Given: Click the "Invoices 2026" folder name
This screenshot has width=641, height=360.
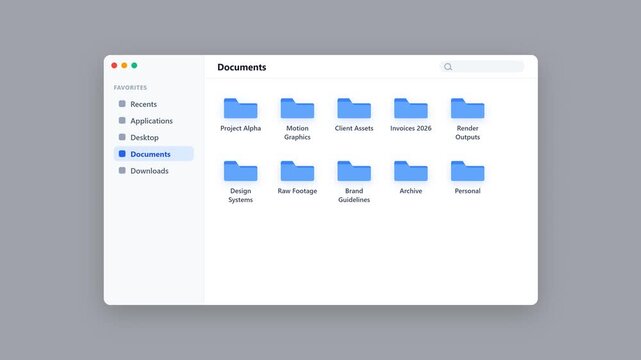Looking at the screenshot, I should 411,128.
